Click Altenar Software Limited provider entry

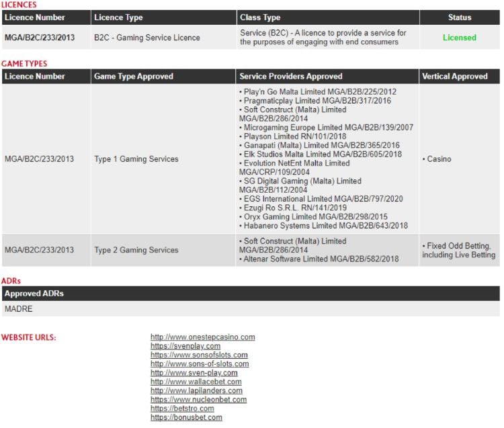319,259
